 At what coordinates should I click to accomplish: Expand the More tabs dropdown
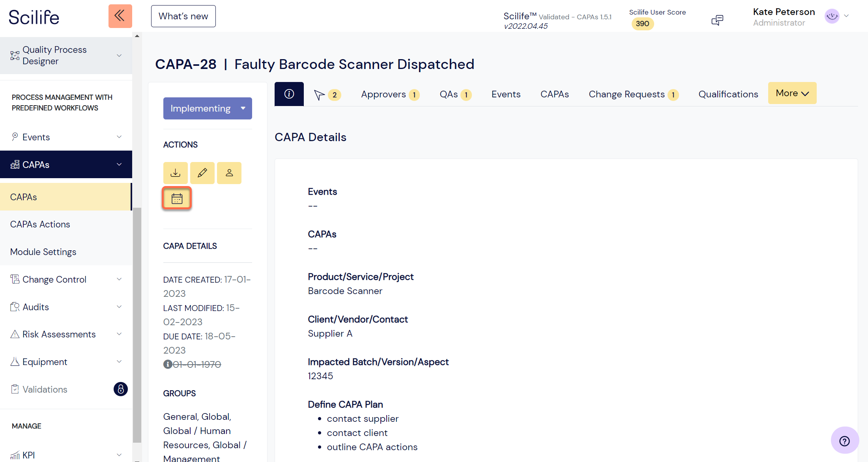coord(792,93)
